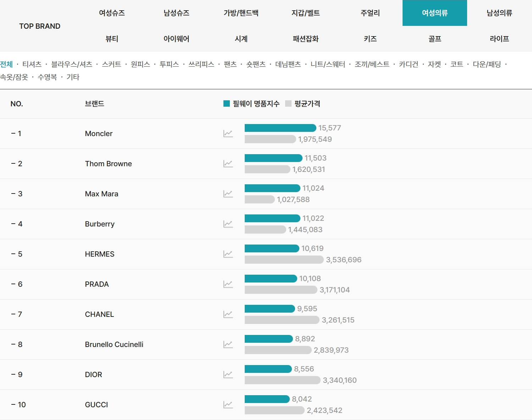This screenshot has height=420, width=532.
Task: Click the DIOR brand name
Action: 94,375
